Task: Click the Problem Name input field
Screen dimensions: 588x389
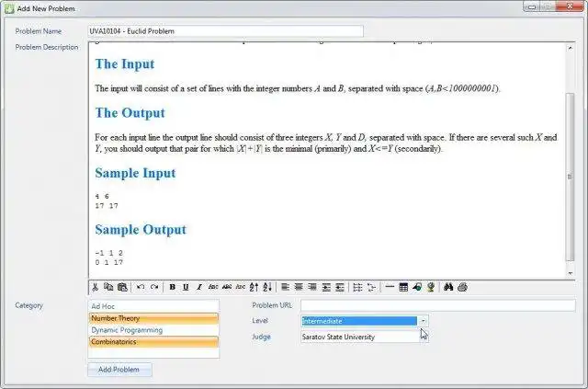Action: (x=225, y=31)
